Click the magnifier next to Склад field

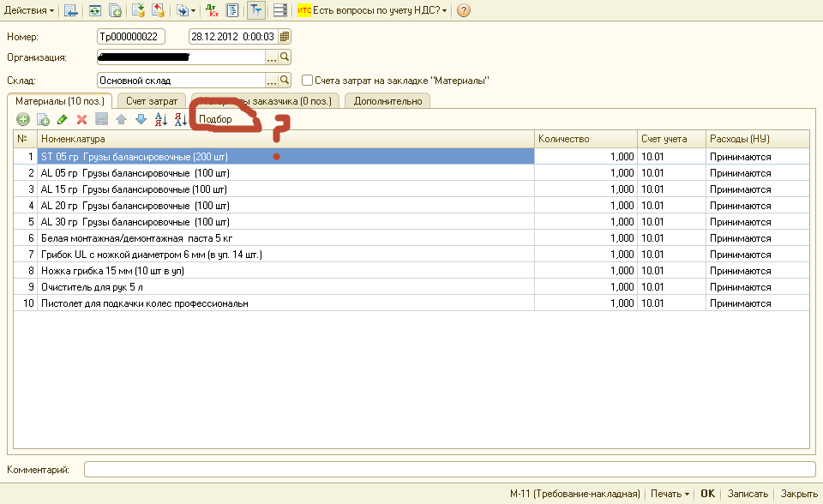[285, 80]
